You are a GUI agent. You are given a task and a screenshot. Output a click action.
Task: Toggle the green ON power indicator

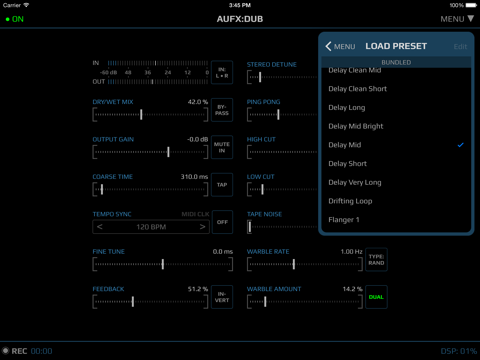click(15, 19)
